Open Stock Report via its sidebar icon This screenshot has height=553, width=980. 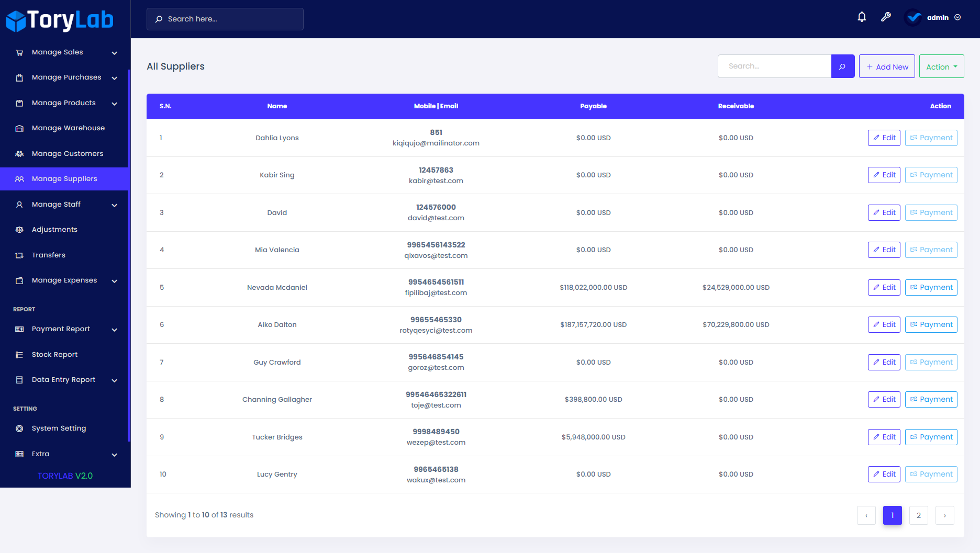(x=19, y=354)
